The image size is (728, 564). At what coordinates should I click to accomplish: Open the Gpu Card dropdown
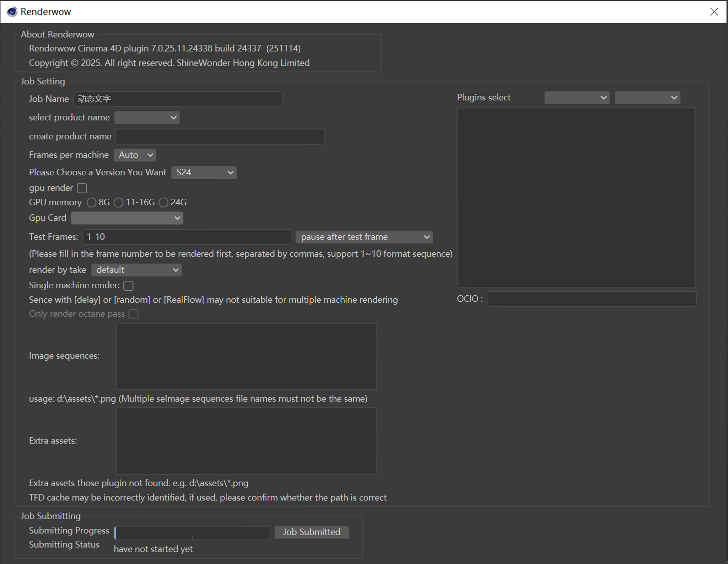127,218
